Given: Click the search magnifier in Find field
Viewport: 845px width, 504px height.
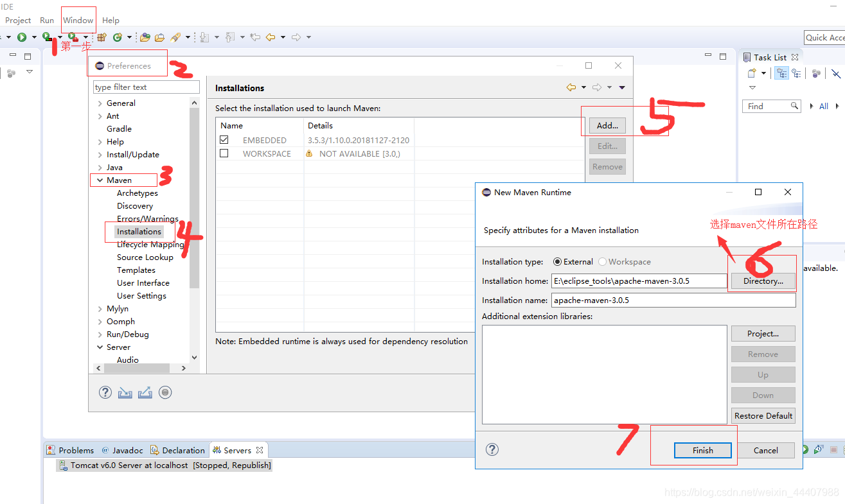Looking at the screenshot, I should [795, 106].
